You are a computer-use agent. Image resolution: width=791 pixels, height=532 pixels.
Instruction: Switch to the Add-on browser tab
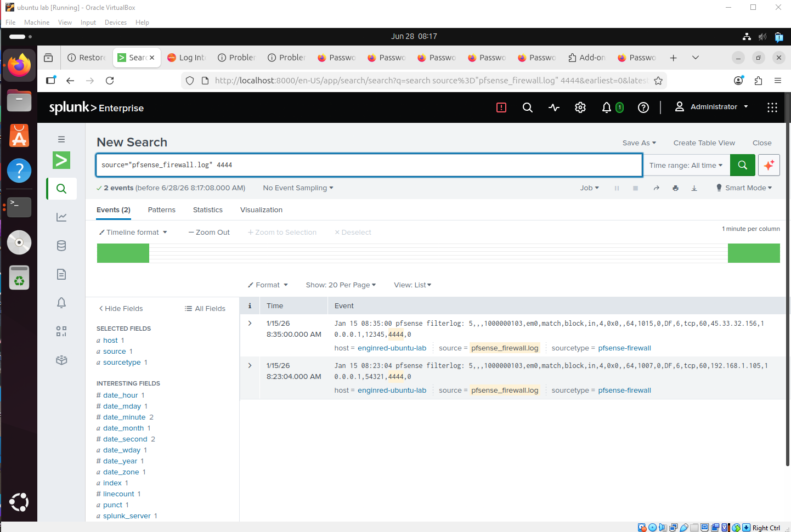point(587,58)
